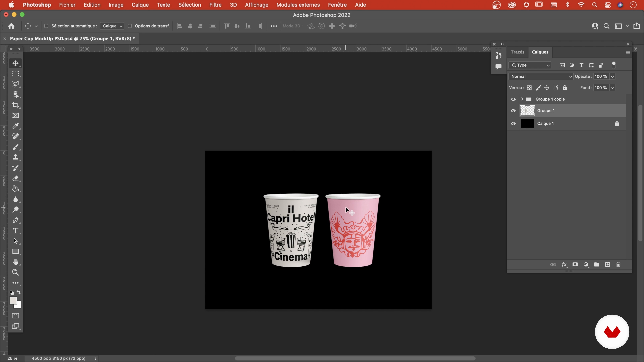Toggle lock all padlock
Screen dimensions: 644x362
point(565,88)
